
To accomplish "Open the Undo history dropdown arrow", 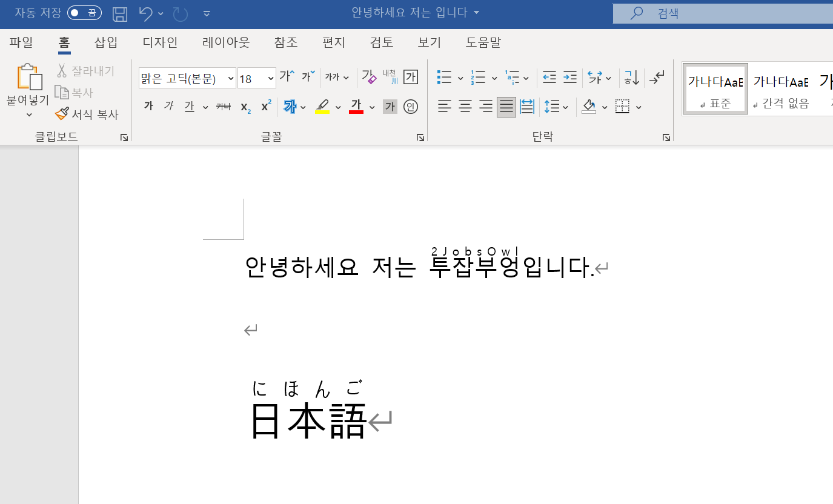I will pos(161,13).
